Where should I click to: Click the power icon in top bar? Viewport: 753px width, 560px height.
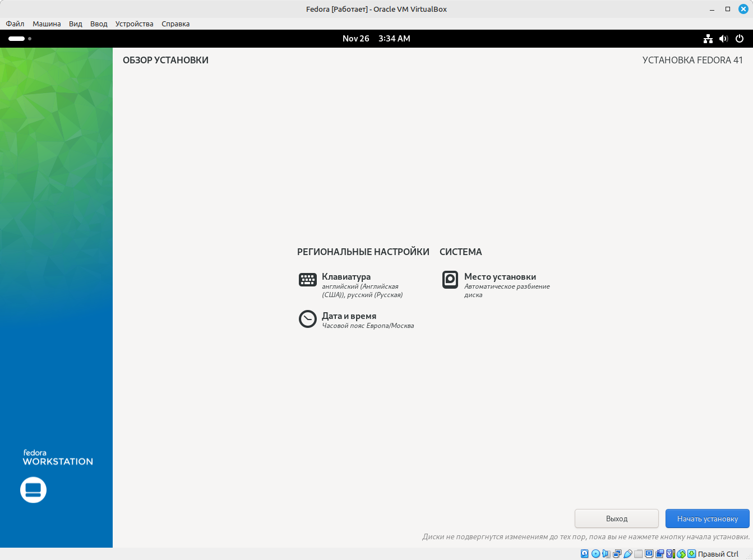tap(740, 39)
